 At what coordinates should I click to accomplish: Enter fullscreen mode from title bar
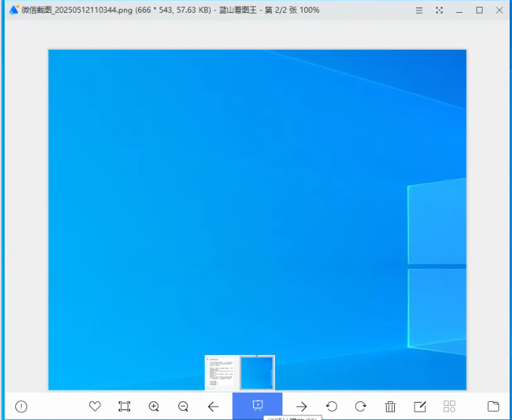[x=440, y=11]
